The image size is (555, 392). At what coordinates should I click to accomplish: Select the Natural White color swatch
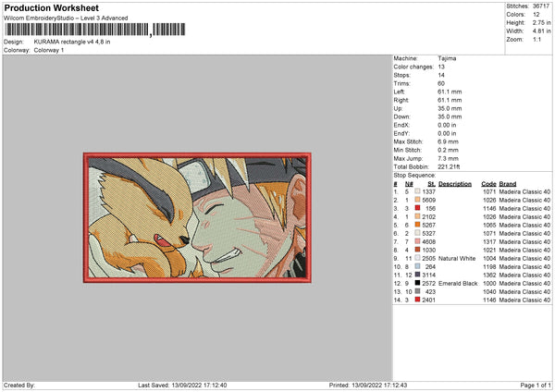point(417,258)
